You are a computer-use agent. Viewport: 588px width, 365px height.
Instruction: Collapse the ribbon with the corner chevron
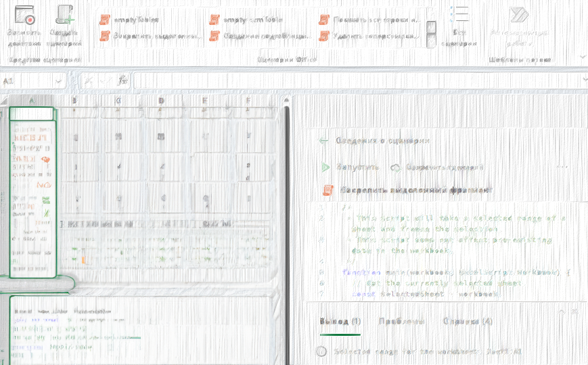point(582,58)
